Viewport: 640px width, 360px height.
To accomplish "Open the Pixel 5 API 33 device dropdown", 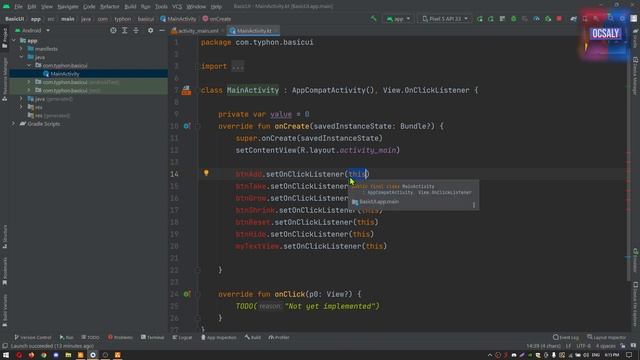I will pyautogui.click(x=444, y=19).
